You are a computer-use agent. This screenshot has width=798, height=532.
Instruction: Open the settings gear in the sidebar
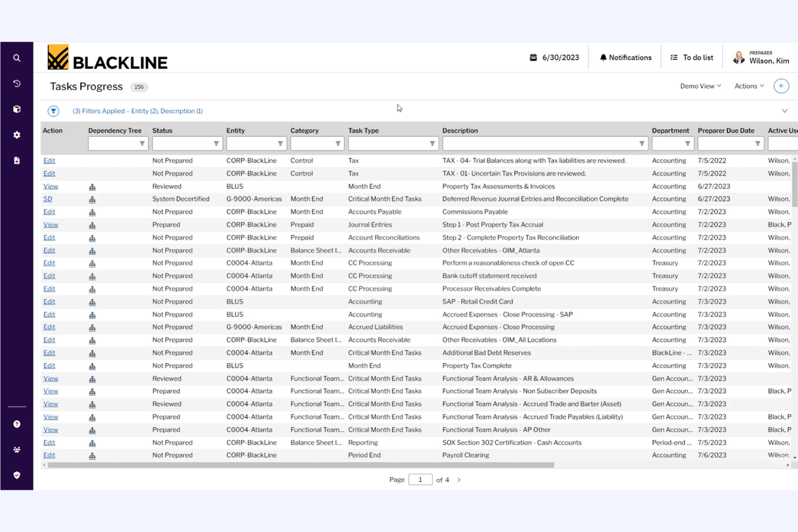(x=17, y=135)
